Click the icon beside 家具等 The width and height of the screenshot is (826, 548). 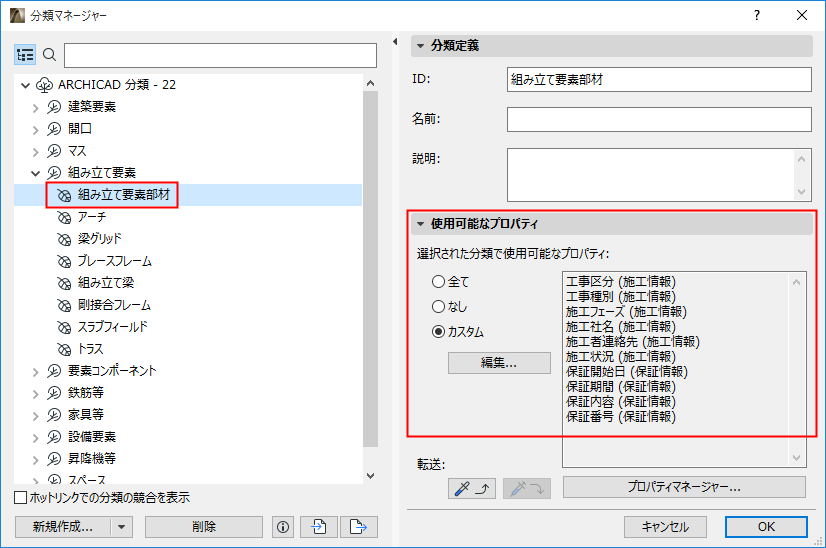coord(54,415)
